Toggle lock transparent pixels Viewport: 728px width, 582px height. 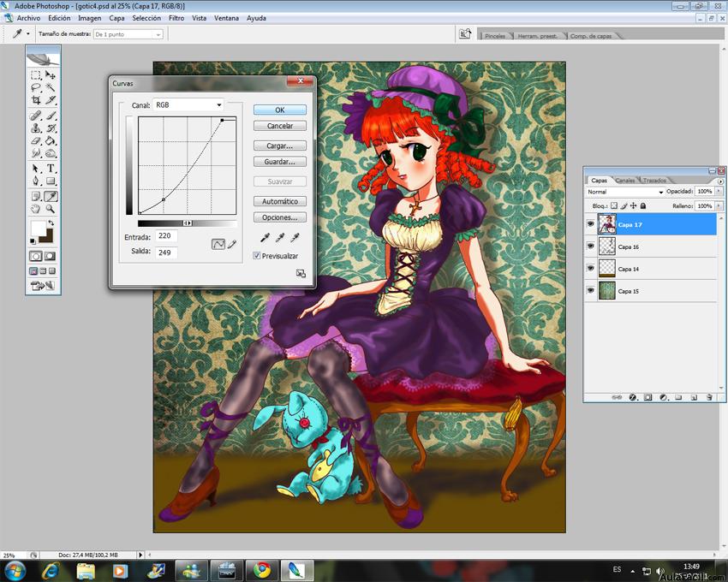[614, 205]
